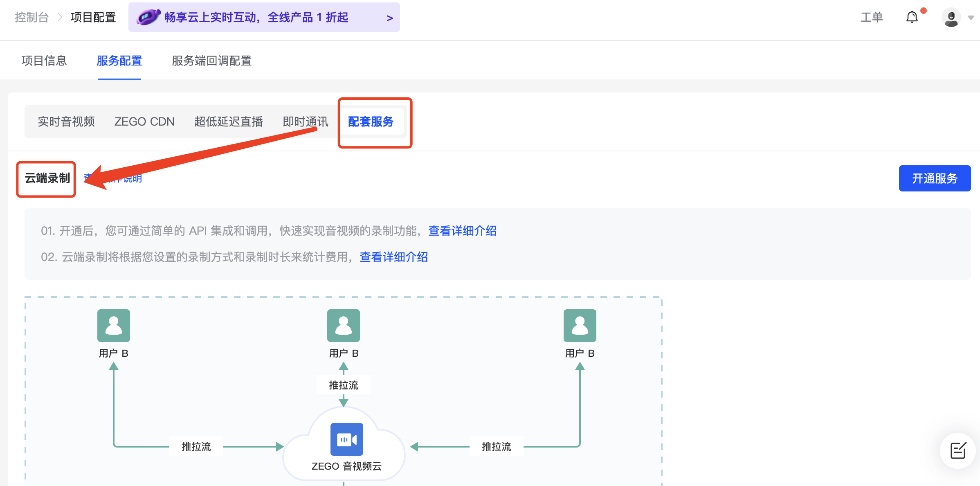Click the right 用户 B user icon
Viewport: 980px width, 486px height.
[x=580, y=326]
